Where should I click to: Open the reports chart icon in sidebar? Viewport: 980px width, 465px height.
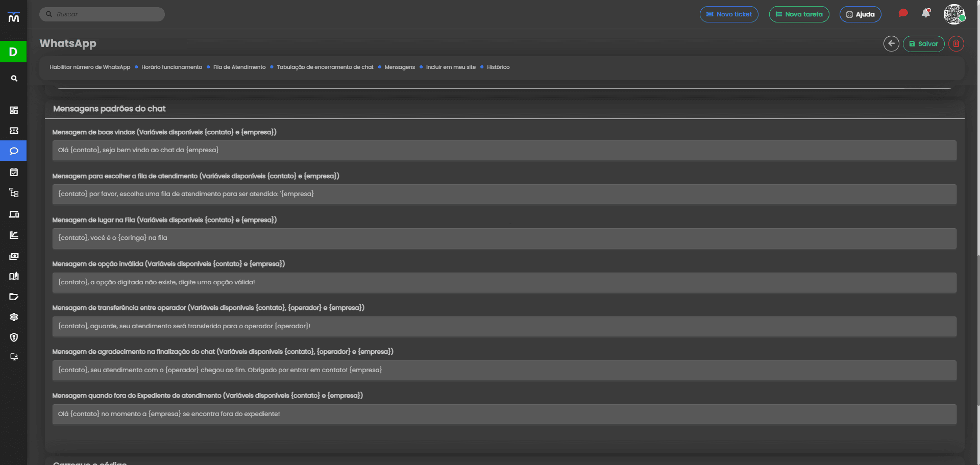coord(14,235)
